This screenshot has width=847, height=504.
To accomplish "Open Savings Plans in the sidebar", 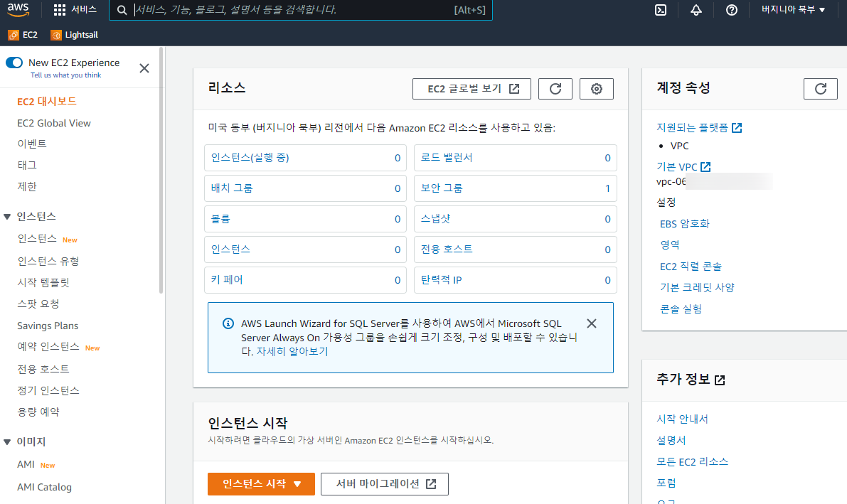I will pyautogui.click(x=48, y=326).
